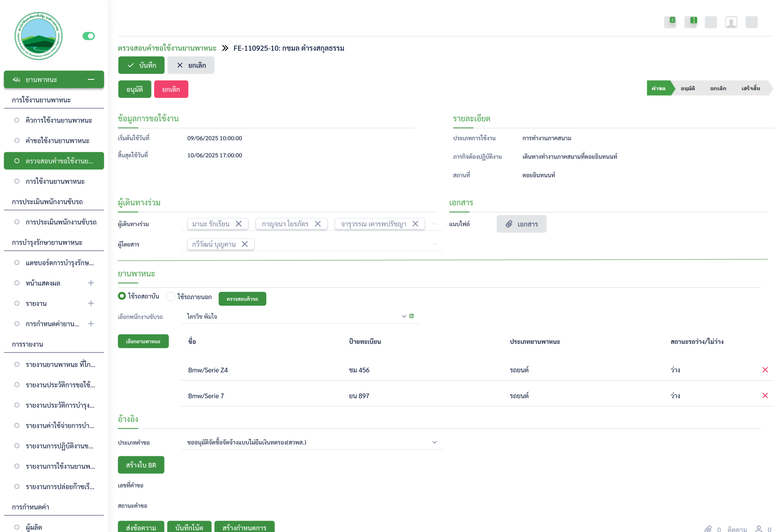Open เอกสาร attachment button
Viewport: 782px width, 532px height.
click(x=521, y=224)
